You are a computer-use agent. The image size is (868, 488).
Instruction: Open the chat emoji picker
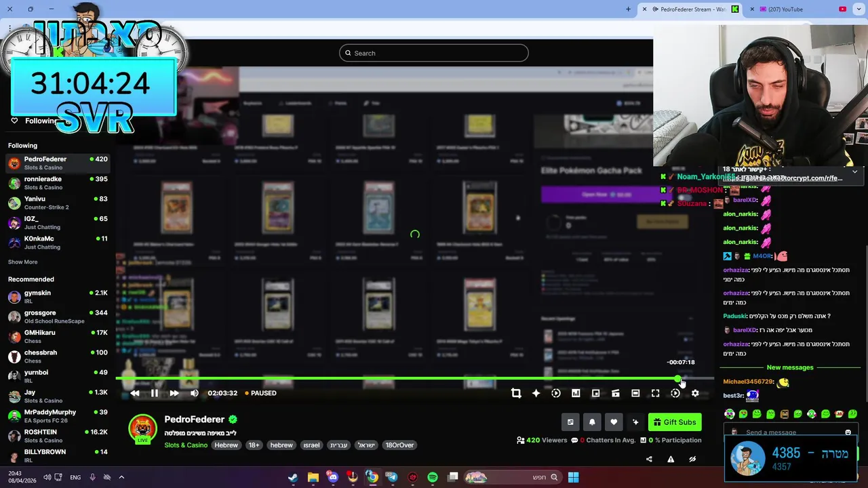pos(848,432)
